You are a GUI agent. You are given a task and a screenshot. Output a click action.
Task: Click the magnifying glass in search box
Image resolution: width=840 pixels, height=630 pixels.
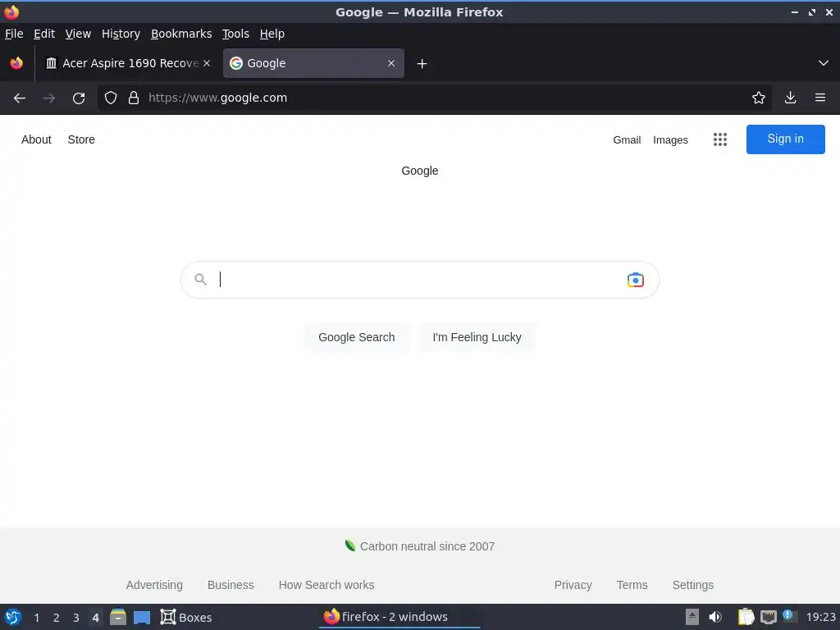tap(200, 279)
